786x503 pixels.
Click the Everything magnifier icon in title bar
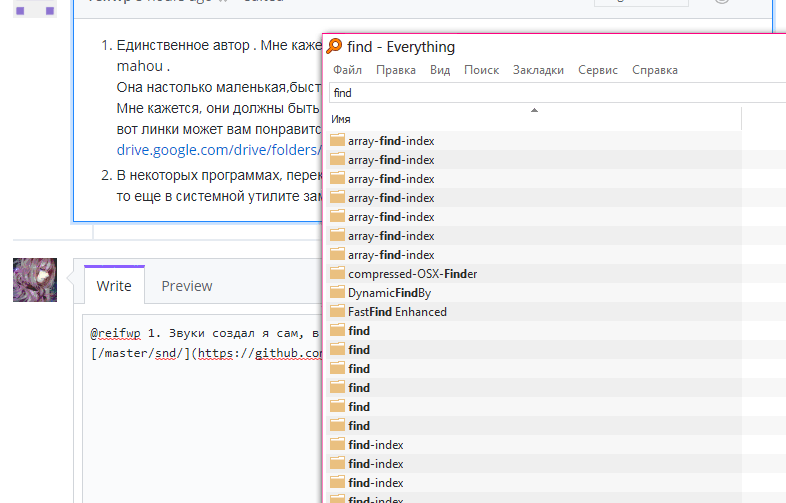334,46
